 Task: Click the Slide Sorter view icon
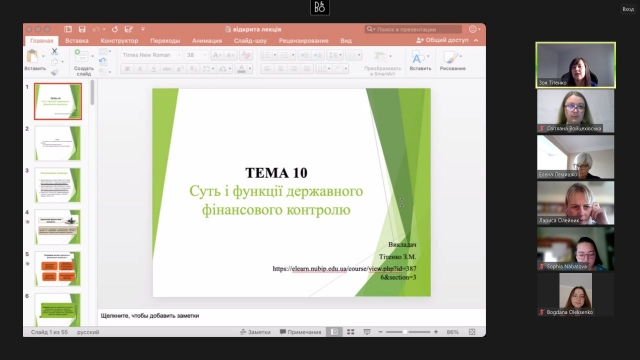(351, 332)
